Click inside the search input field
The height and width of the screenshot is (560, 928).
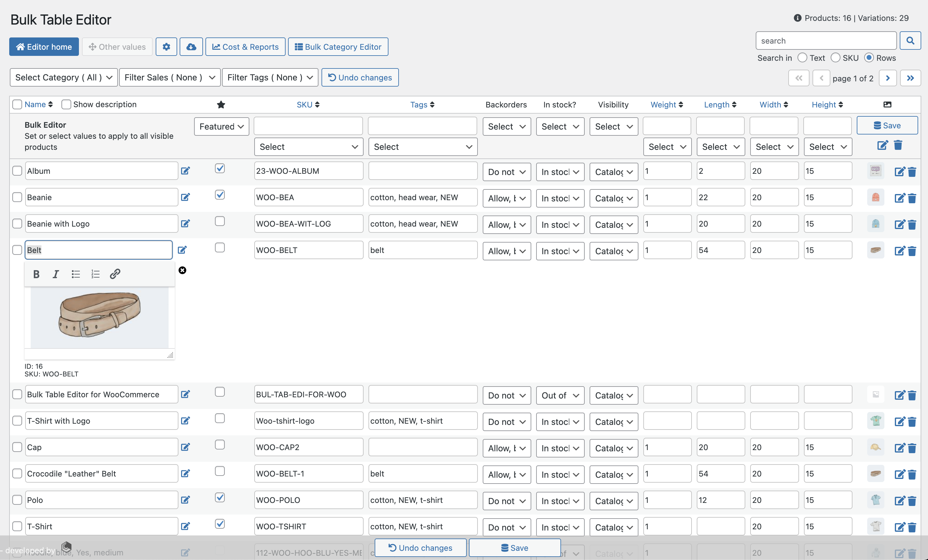pyautogui.click(x=825, y=40)
